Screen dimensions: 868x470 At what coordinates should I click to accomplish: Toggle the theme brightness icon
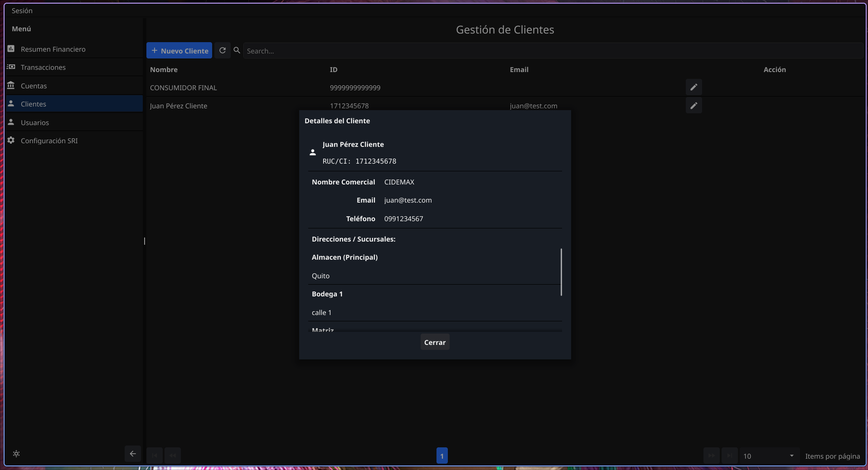[16, 454]
